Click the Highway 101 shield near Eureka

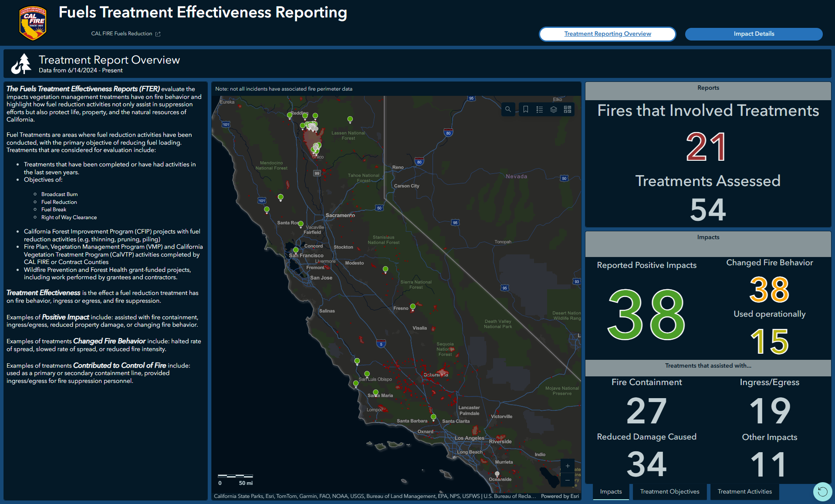(x=226, y=125)
